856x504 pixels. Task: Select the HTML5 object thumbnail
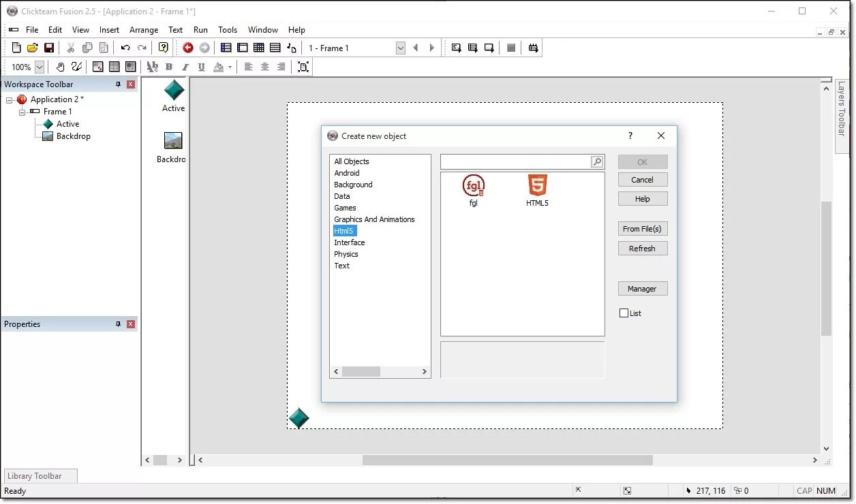tap(537, 191)
